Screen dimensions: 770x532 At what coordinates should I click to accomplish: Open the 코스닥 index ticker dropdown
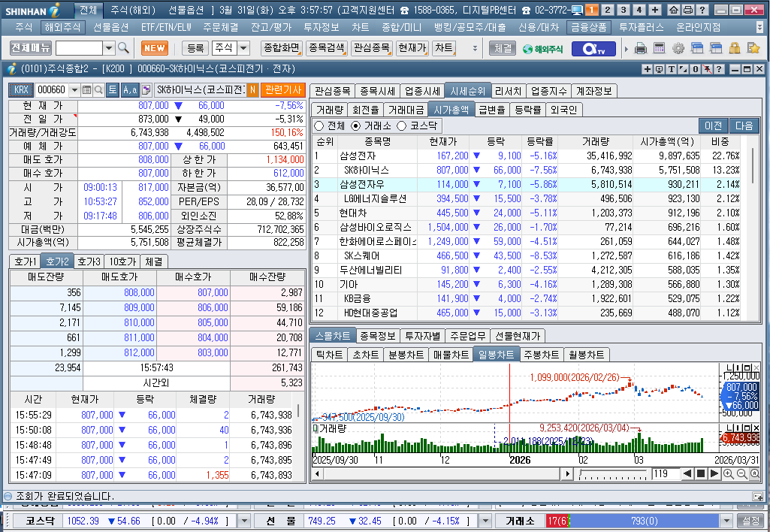[244, 521]
